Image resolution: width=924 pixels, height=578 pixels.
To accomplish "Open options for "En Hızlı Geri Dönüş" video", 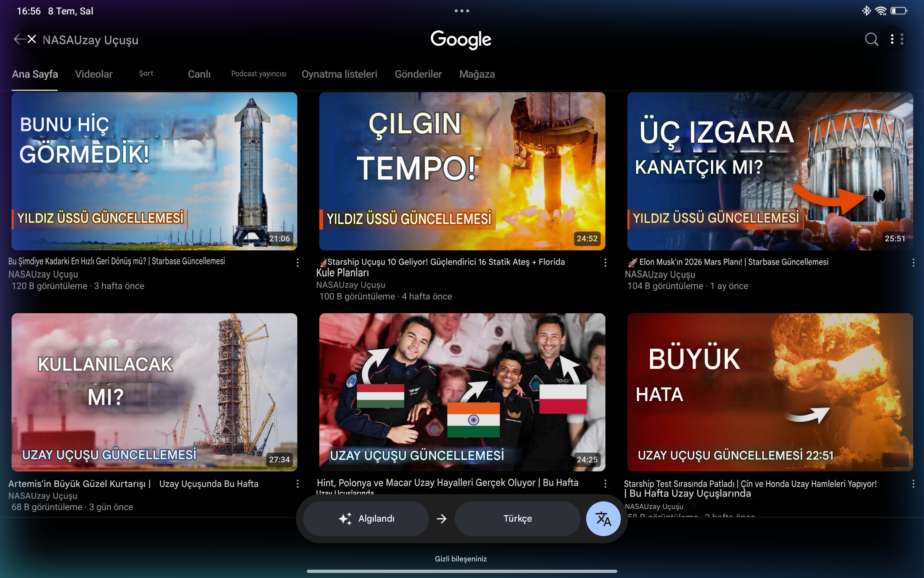I will pyautogui.click(x=297, y=262).
